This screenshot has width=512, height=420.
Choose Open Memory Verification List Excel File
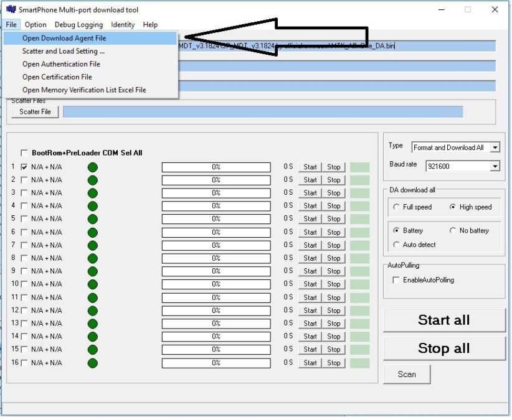click(x=90, y=90)
